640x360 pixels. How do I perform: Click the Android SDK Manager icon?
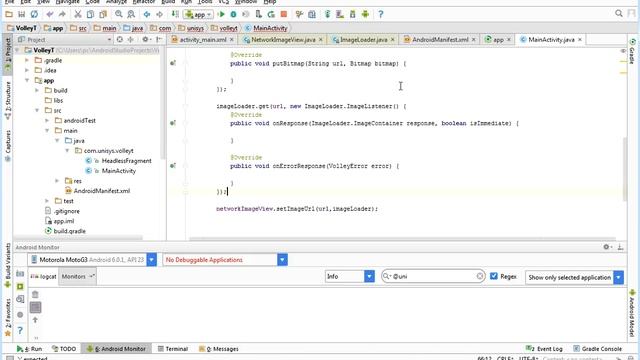coord(353,14)
